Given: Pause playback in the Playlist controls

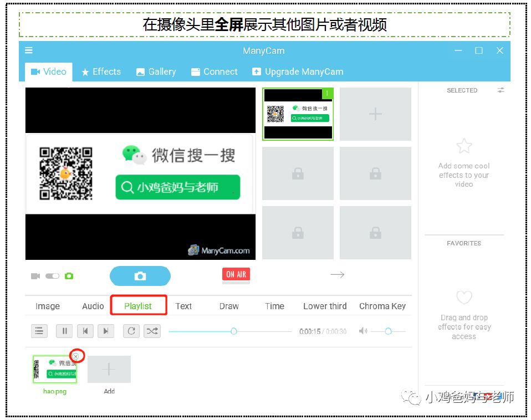Looking at the screenshot, I should [x=64, y=331].
